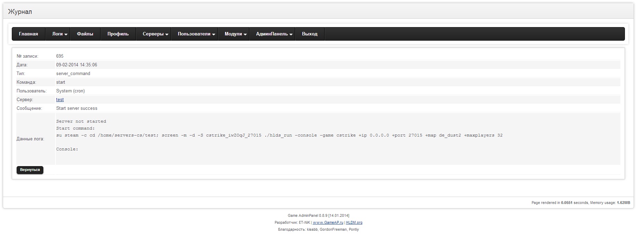The width and height of the screenshot is (644, 246).
Task: Open the HLDM.org footer link
Action: coord(354,223)
